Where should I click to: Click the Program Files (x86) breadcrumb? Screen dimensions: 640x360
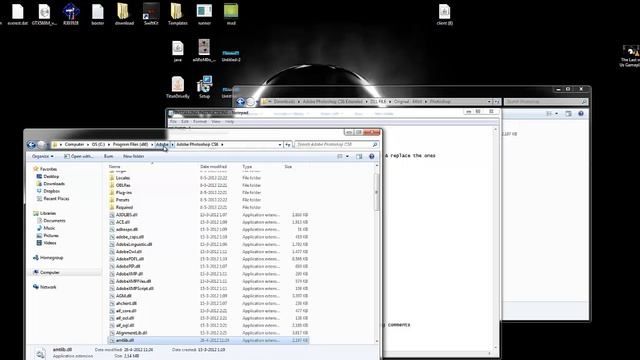click(x=130, y=144)
